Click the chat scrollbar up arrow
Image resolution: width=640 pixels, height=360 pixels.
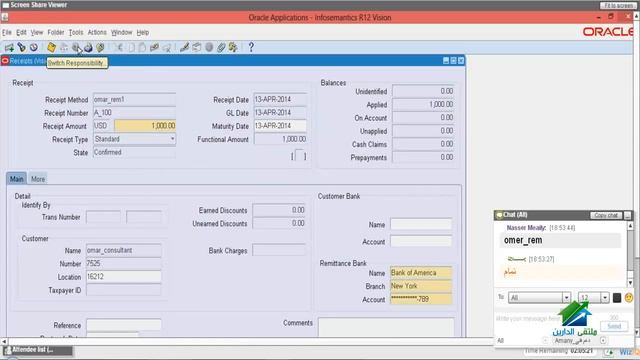coord(630,225)
